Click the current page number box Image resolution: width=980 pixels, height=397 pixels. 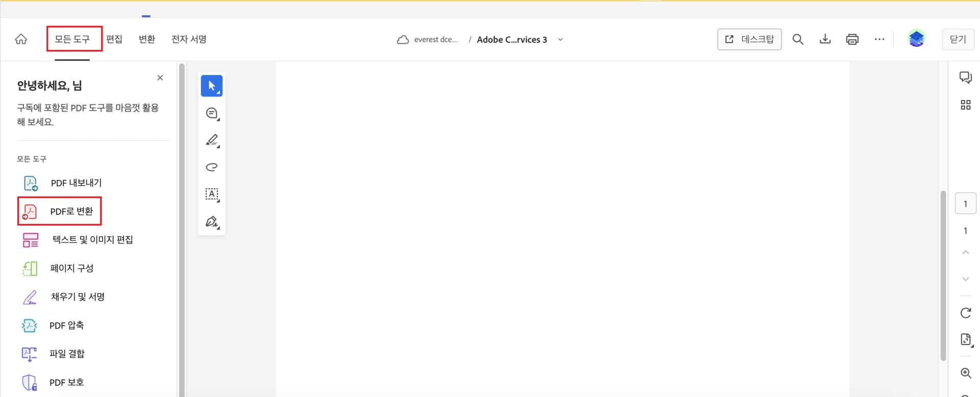point(965,204)
